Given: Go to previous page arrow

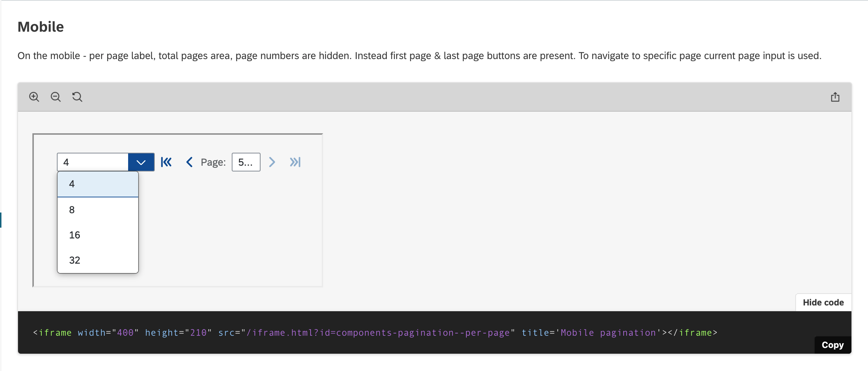Looking at the screenshot, I should pos(189,162).
